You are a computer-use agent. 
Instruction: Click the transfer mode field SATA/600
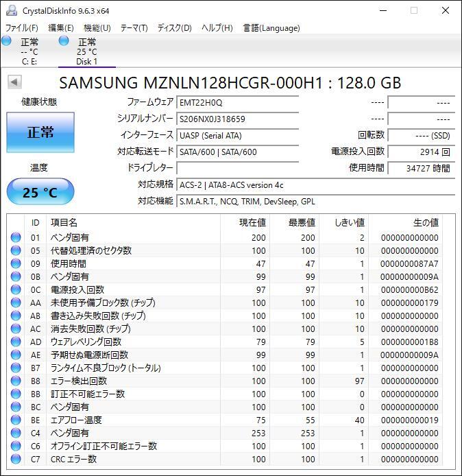coord(238,152)
